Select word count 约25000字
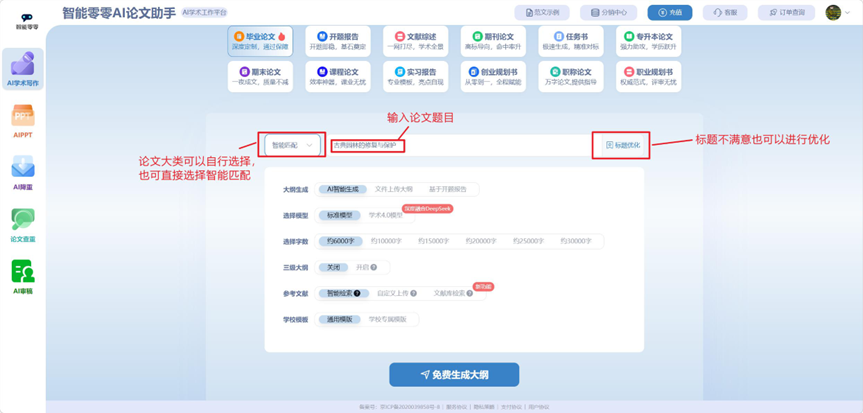863x413 pixels. tap(528, 241)
